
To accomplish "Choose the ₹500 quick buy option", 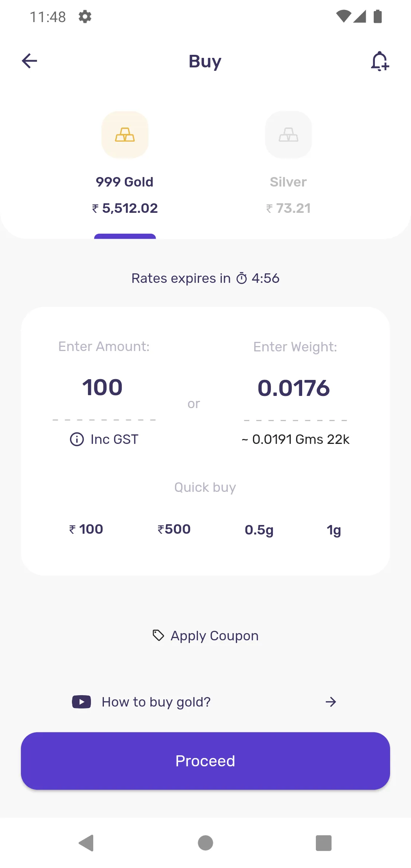I will 174,529.
